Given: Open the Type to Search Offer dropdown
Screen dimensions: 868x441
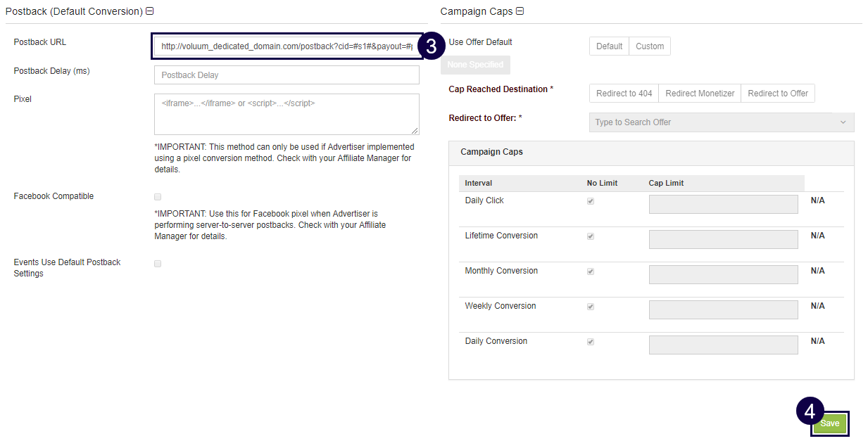Looking at the screenshot, I should [721, 122].
